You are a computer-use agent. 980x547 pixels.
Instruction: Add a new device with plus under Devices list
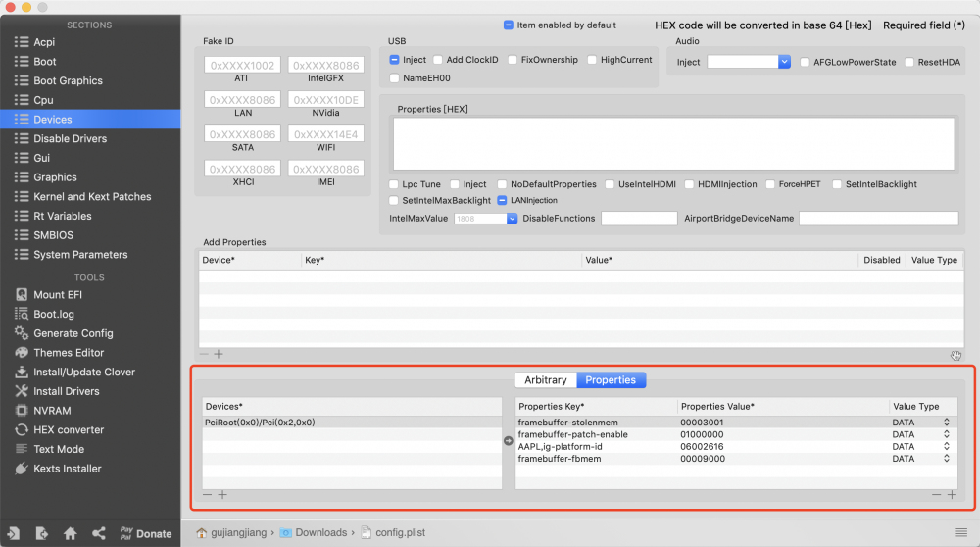[222, 494]
